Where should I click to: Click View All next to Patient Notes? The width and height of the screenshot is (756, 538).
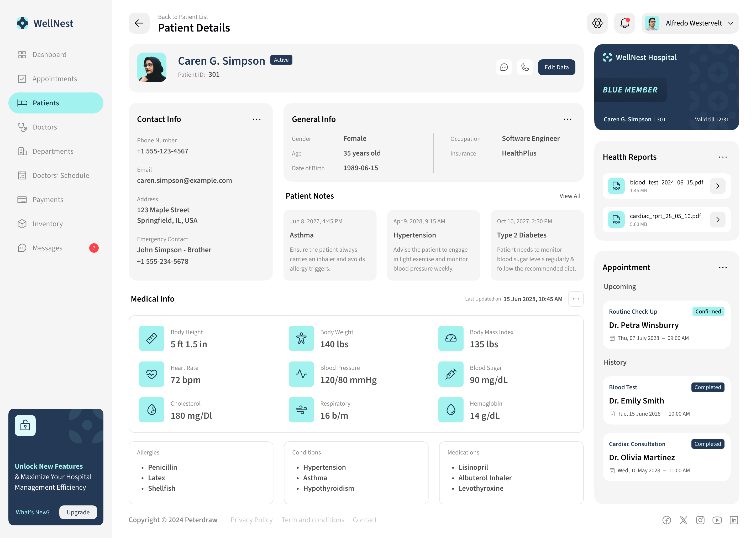coord(570,196)
